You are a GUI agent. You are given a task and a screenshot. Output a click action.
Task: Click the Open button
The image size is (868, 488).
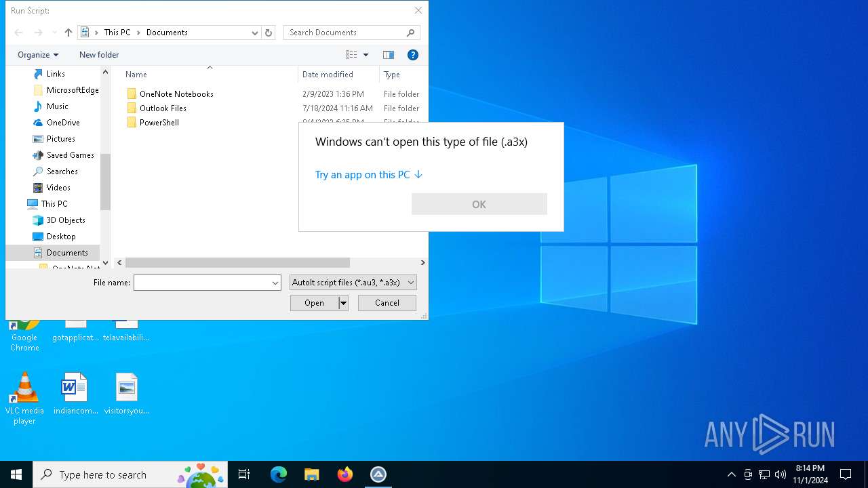pos(314,303)
